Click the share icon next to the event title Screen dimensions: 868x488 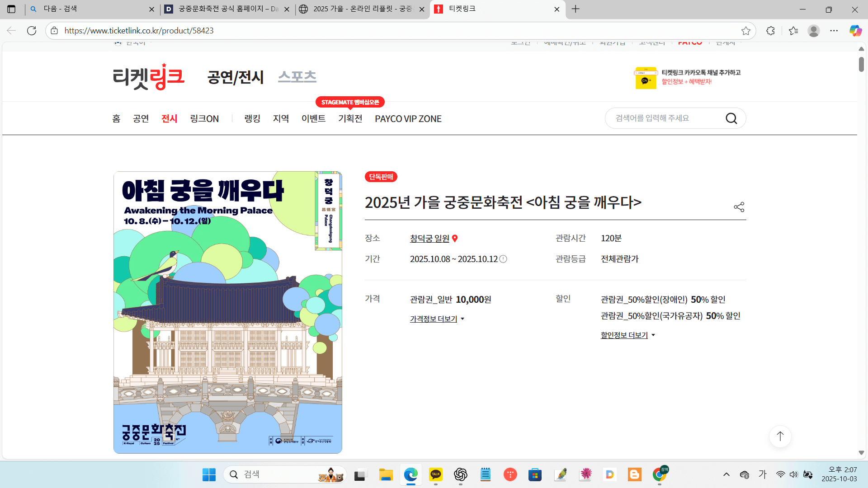pos(740,206)
